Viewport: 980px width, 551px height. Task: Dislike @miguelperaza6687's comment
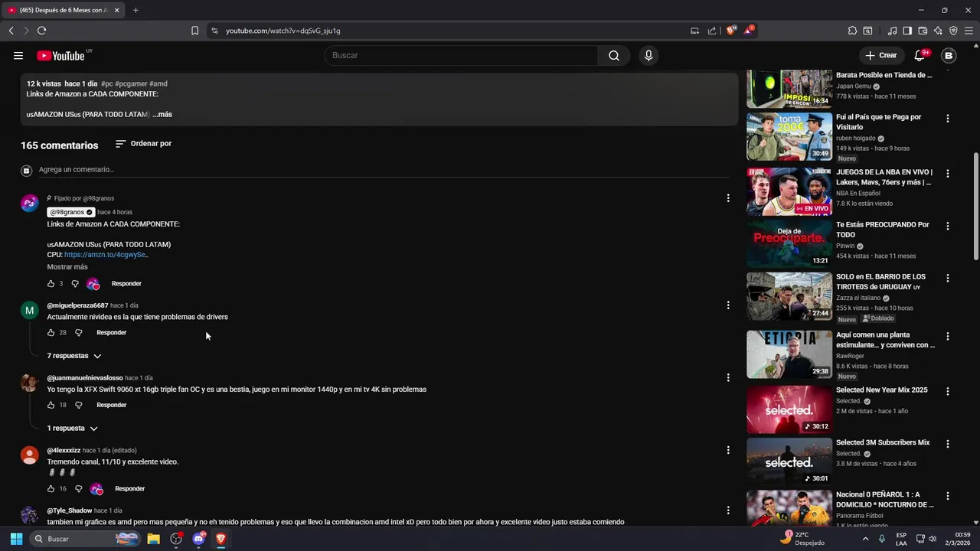point(78,333)
